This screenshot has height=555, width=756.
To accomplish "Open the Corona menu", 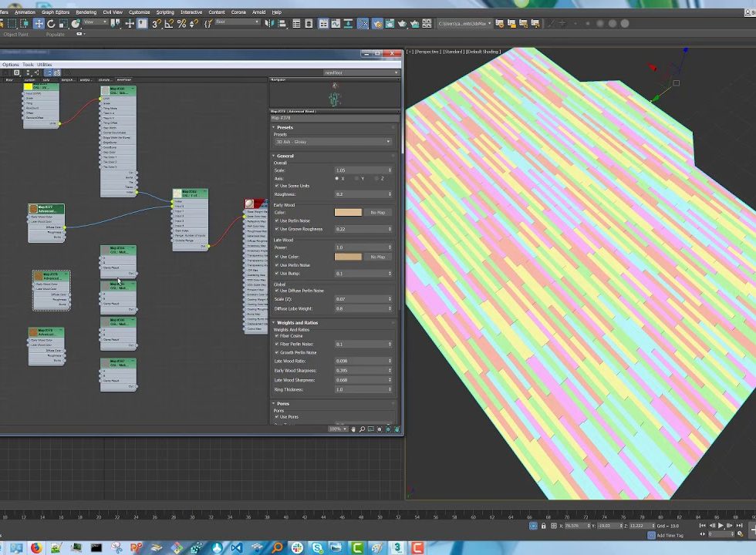I will pyautogui.click(x=238, y=12).
